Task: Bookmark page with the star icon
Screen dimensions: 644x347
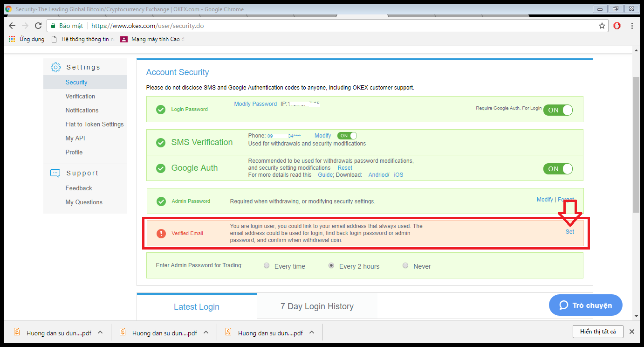Action: point(602,26)
